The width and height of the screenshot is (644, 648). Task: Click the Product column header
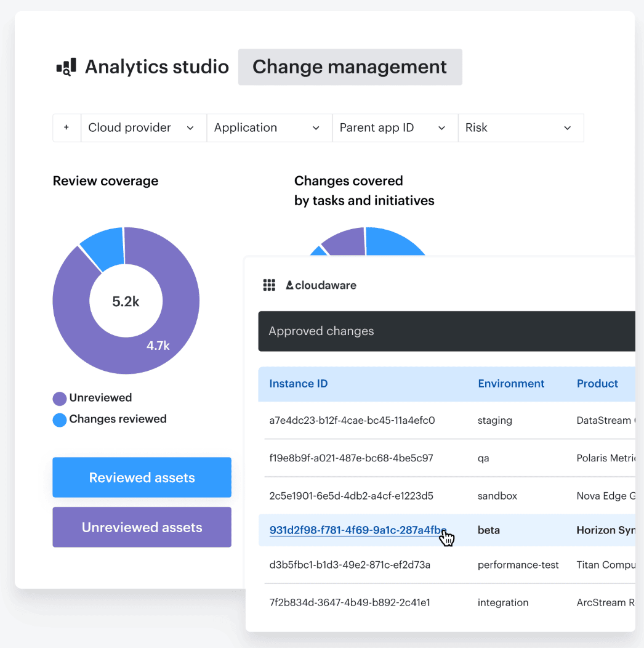(597, 384)
